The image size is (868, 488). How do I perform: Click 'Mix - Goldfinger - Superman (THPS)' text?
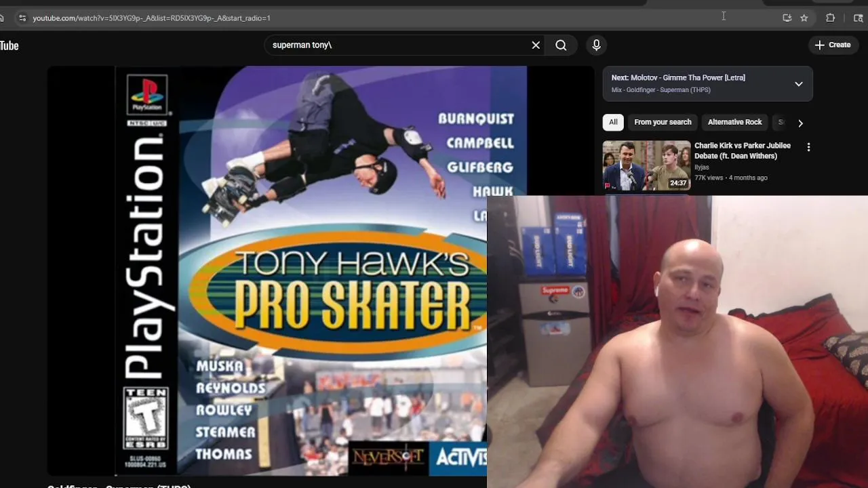pyautogui.click(x=660, y=90)
